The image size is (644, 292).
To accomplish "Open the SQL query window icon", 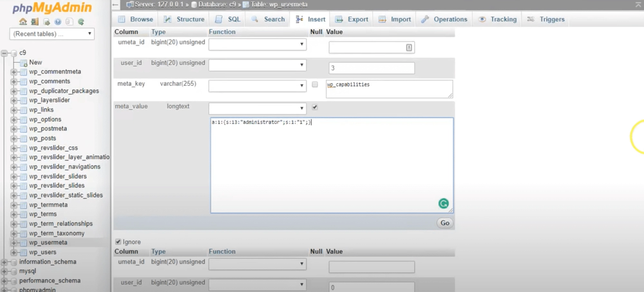I will (x=46, y=22).
